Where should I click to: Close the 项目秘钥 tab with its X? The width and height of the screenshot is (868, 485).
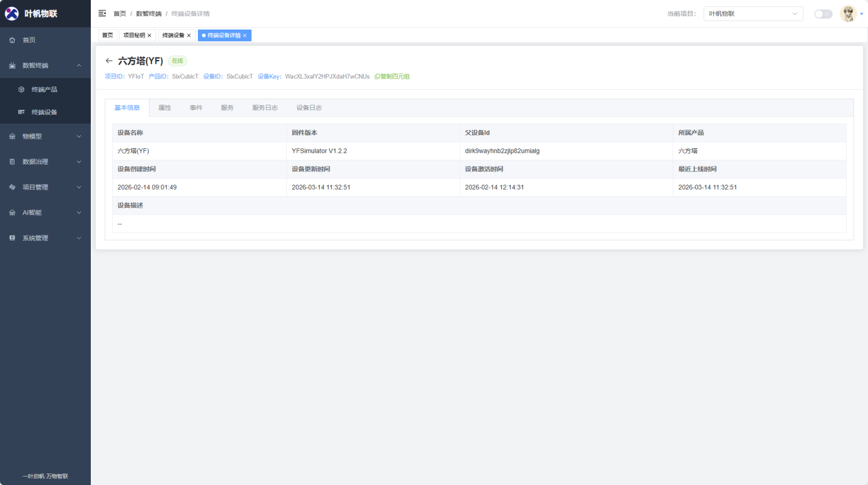[150, 36]
